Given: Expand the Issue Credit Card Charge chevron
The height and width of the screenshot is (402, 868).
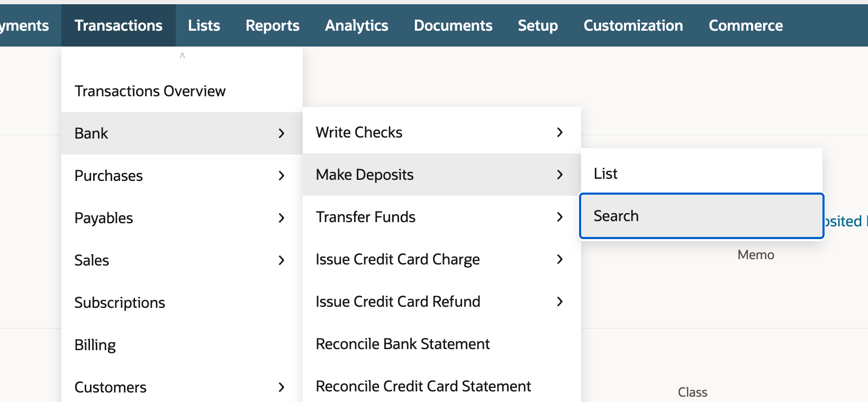Looking at the screenshot, I should click(x=560, y=259).
